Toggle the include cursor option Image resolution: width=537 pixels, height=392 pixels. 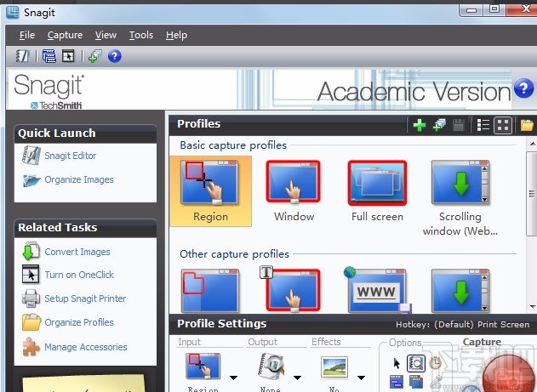(397, 363)
